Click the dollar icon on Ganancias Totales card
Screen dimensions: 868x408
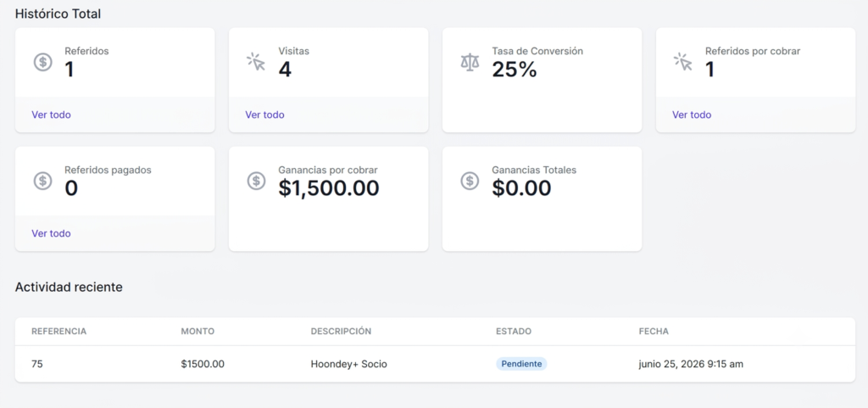[x=470, y=181]
